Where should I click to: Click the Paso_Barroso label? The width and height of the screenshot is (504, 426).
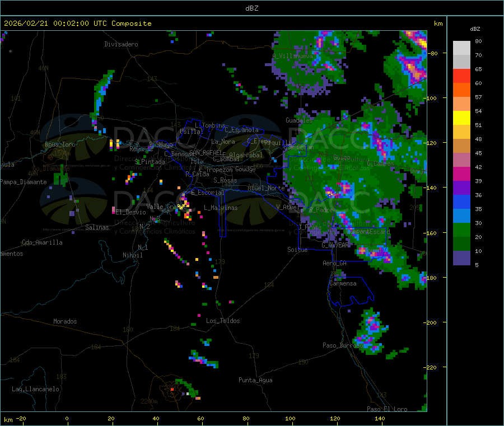343,345
